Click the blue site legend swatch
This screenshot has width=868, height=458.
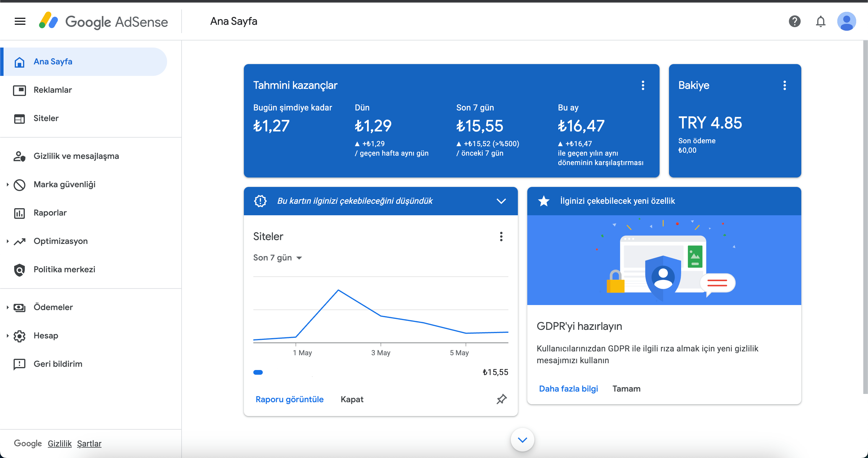pyautogui.click(x=258, y=372)
